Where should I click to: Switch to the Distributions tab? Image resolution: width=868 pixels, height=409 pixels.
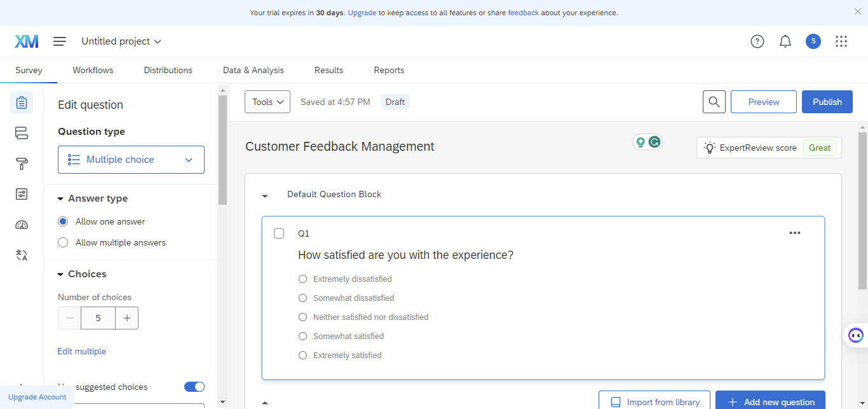167,70
